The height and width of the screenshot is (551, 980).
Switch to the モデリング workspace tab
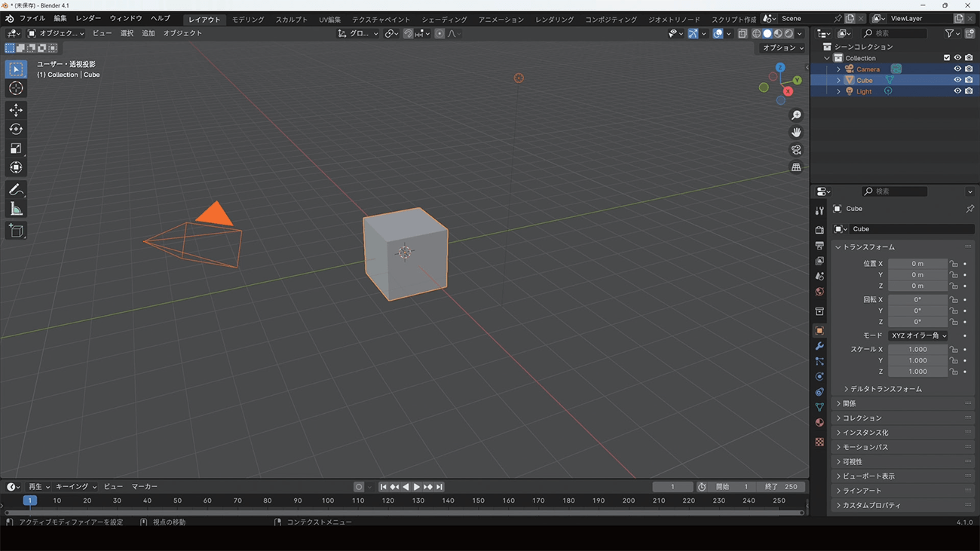pyautogui.click(x=248, y=19)
